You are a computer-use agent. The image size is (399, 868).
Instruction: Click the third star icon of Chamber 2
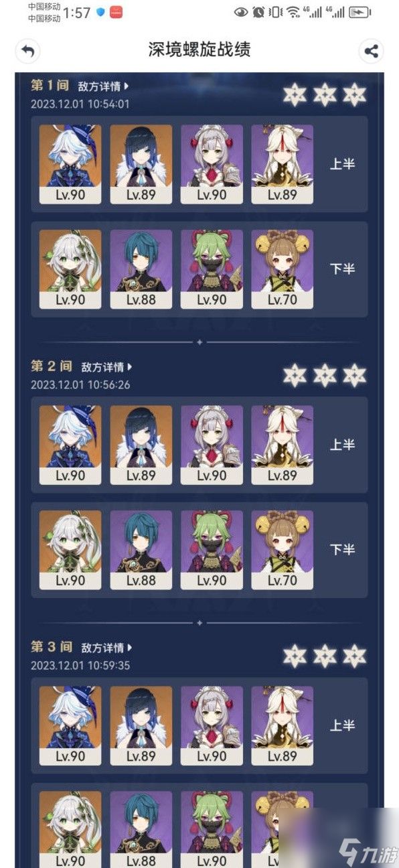click(x=355, y=375)
